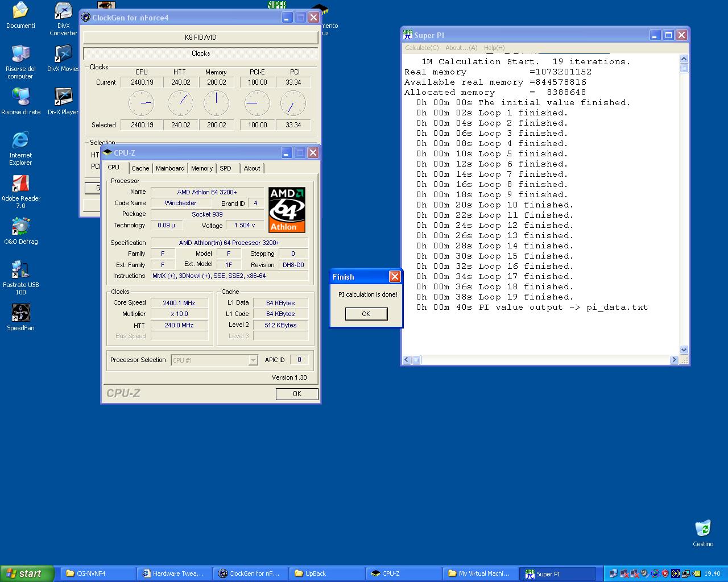Click the wireless signal tray icon
Image resolution: width=728 pixels, height=582 pixels.
(x=676, y=573)
